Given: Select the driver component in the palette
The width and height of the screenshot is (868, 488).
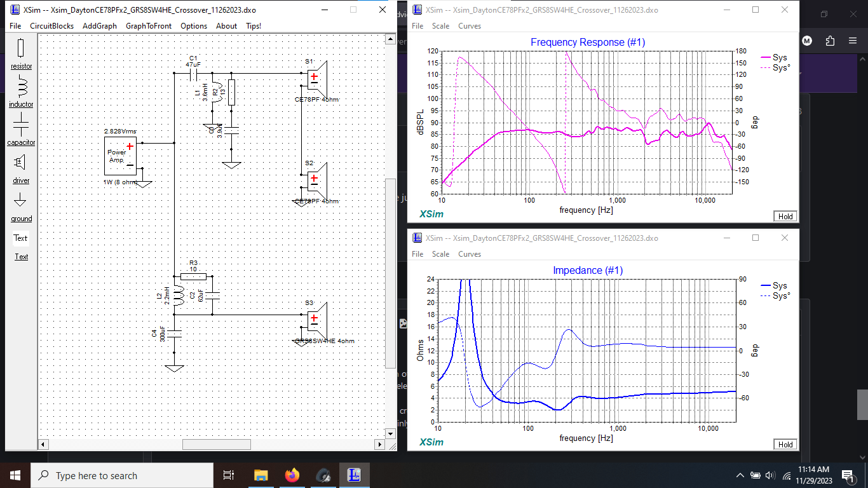Looking at the screenshot, I should coord(21,168).
